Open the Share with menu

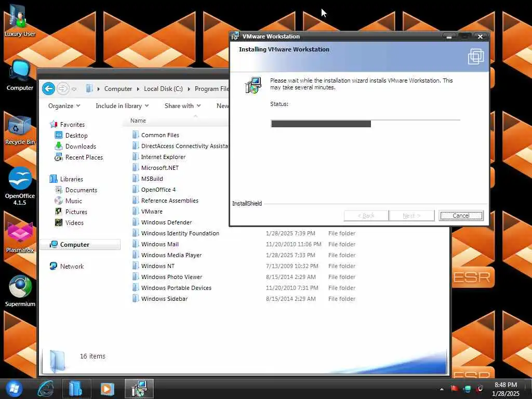(182, 106)
